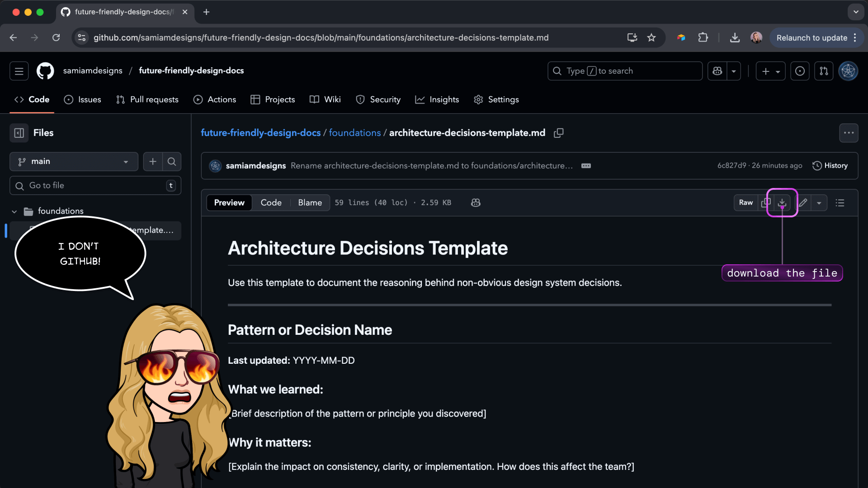Open the Pull requests tab
This screenshot has width=868, height=488.
pos(147,99)
